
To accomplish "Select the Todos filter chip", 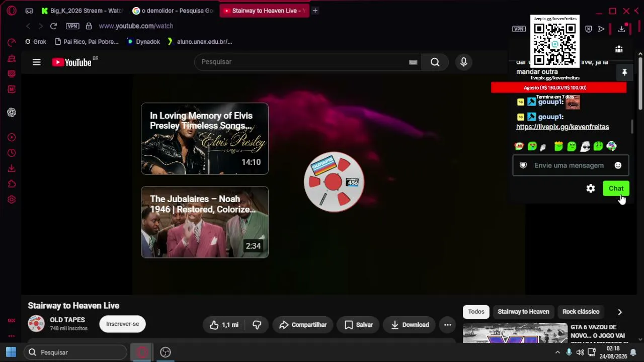I will pyautogui.click(x=476, y=312).
